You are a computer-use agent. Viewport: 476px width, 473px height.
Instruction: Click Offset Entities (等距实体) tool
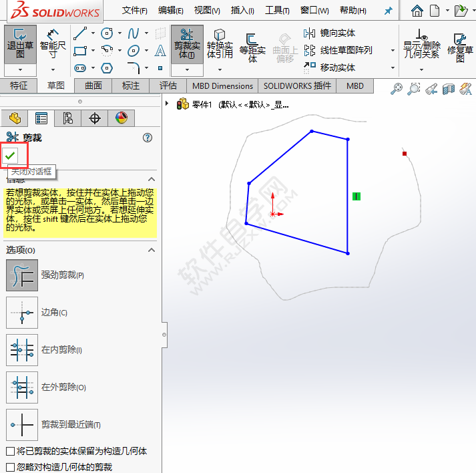coord(252,47)
